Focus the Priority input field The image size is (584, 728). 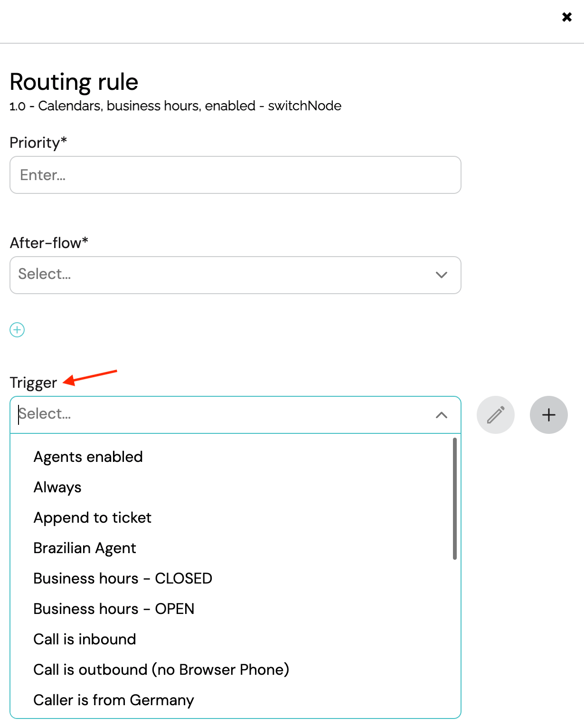tap(235, 175)
